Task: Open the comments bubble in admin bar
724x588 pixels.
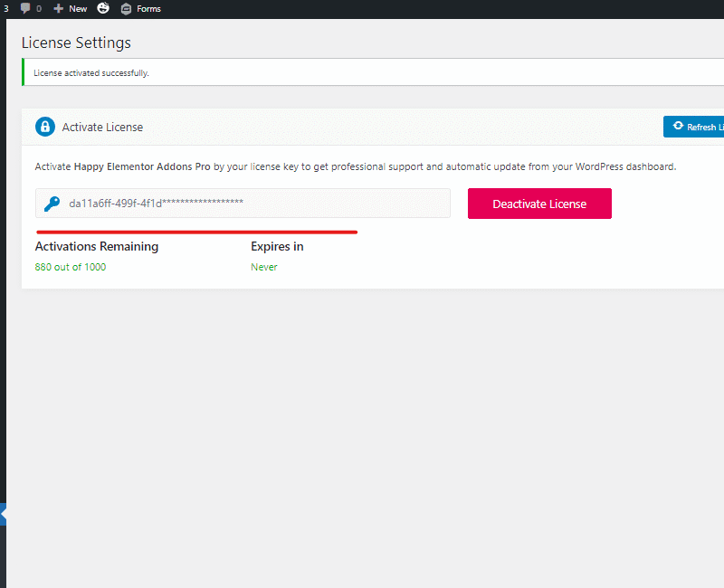Action: 31,8
